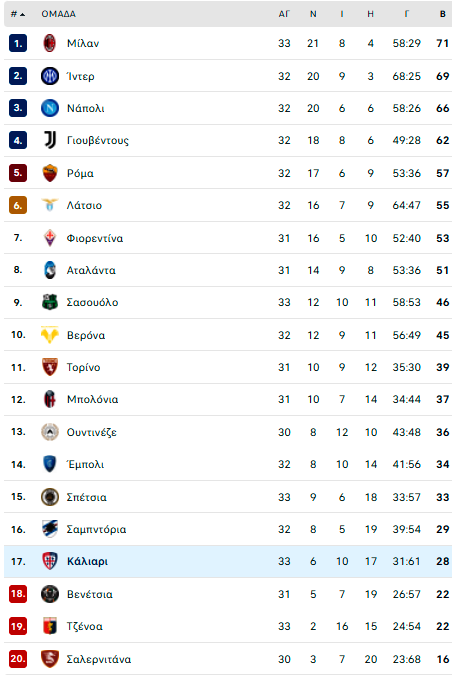Click the Γ goals column header

(x=407, y=14)
